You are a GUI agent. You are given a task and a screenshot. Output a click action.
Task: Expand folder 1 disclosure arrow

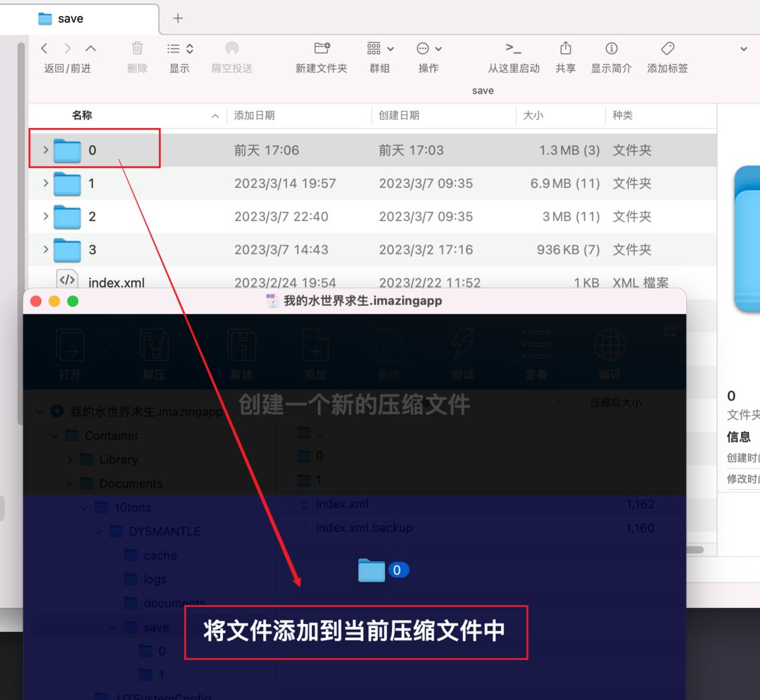click(46, 183)
